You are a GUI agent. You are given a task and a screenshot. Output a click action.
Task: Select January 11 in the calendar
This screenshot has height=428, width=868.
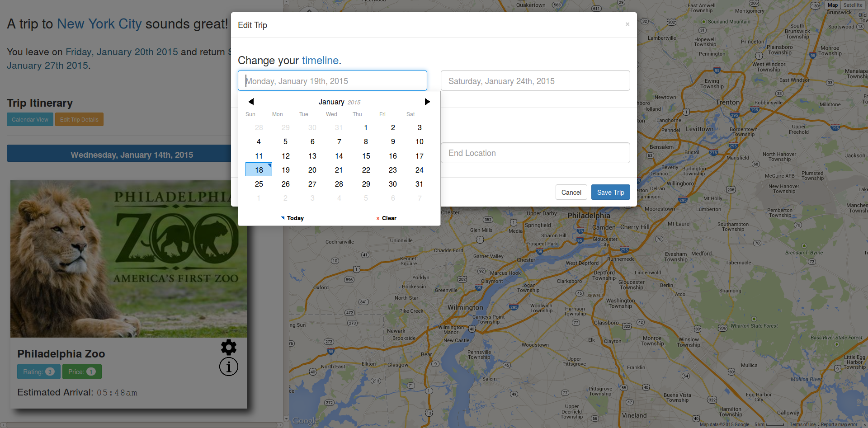(259, 156)
